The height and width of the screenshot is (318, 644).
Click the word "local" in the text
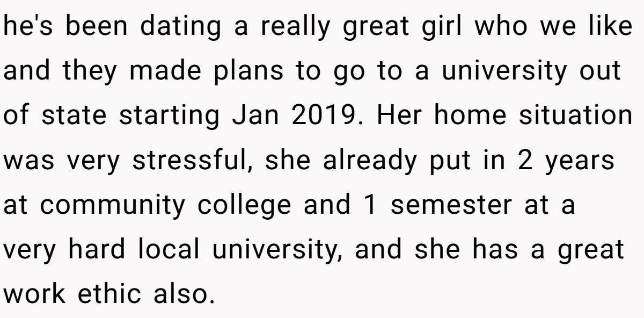tap(169, 249)
